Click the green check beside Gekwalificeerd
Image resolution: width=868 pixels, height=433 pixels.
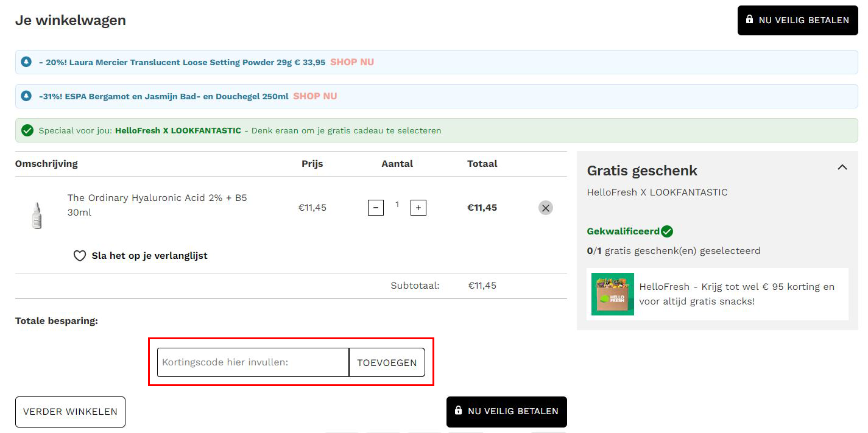point(668,231)
